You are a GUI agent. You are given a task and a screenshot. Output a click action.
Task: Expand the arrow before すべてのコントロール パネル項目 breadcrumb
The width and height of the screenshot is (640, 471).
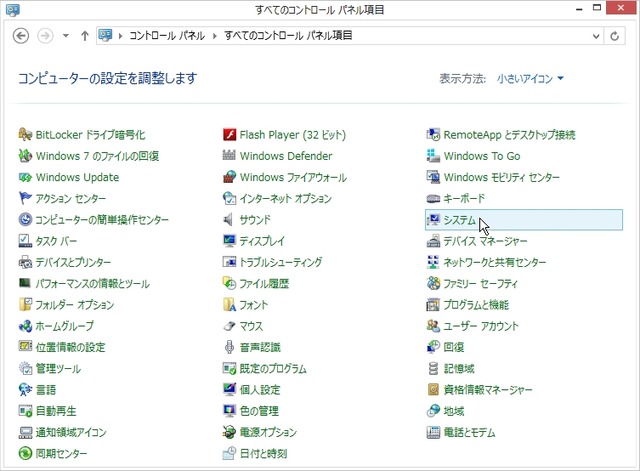tap(215, 36)
